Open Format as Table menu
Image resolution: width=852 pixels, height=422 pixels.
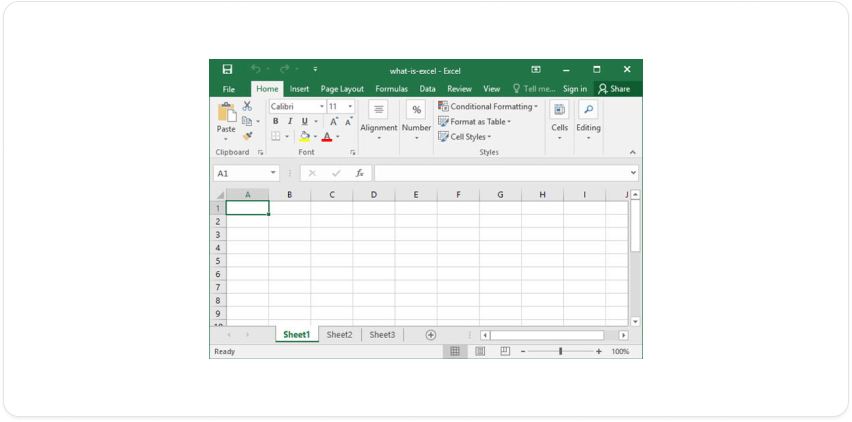[475, 122]
